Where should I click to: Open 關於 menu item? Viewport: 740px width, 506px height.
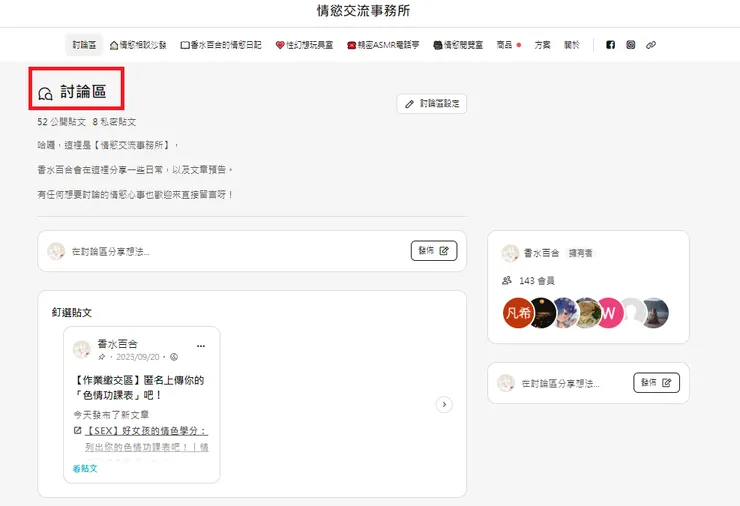[x=572, y=45]
